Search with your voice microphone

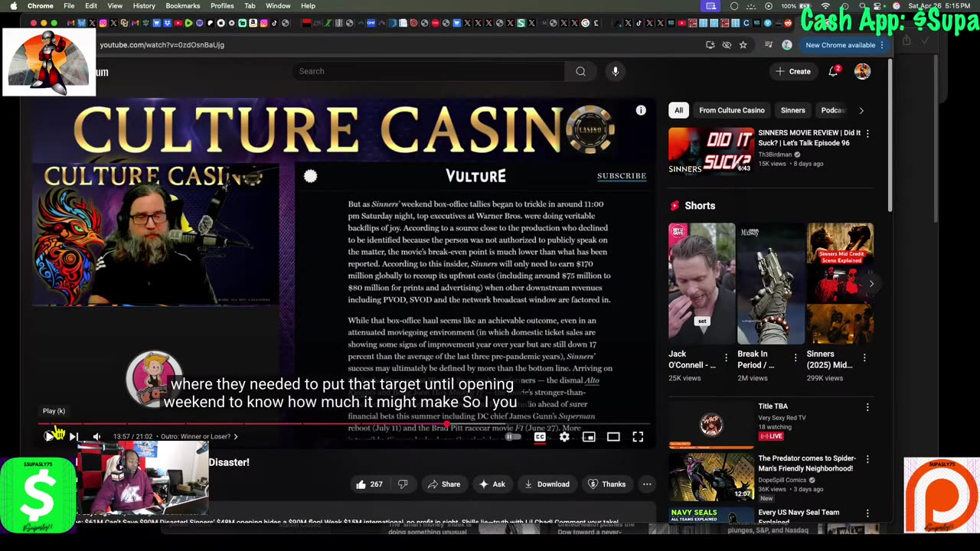[x=615, y=71]
